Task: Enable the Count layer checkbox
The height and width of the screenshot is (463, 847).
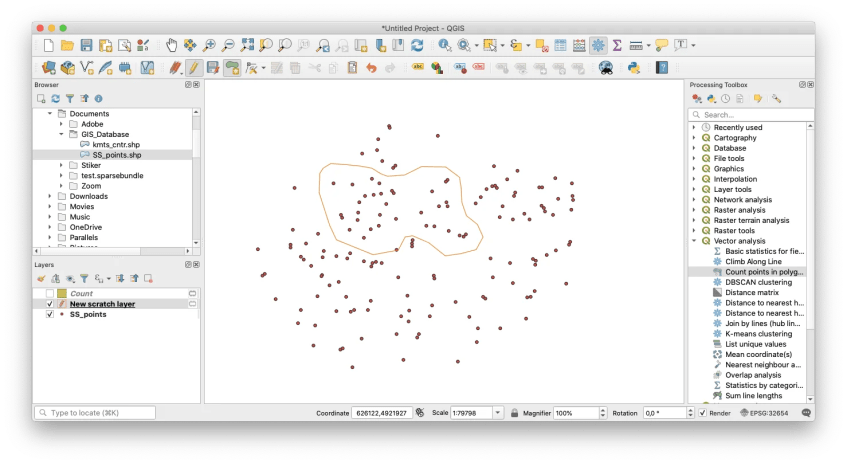Action: pyautogui.click(x=50, y=293)
